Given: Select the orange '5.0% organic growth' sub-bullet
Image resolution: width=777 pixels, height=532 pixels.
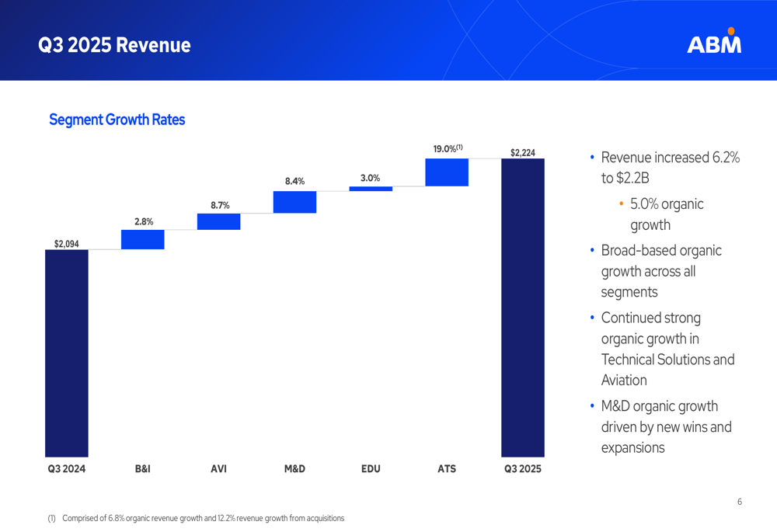Looking at the screenshot, I should pos(666,214).
